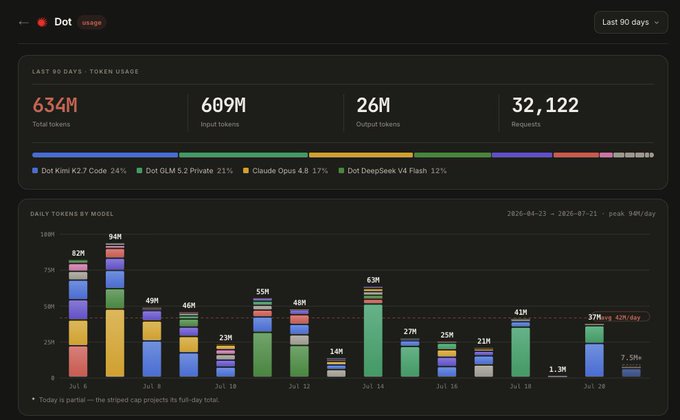
Task: Open the Last 90 days dropdown
Action: pos(631,22)
